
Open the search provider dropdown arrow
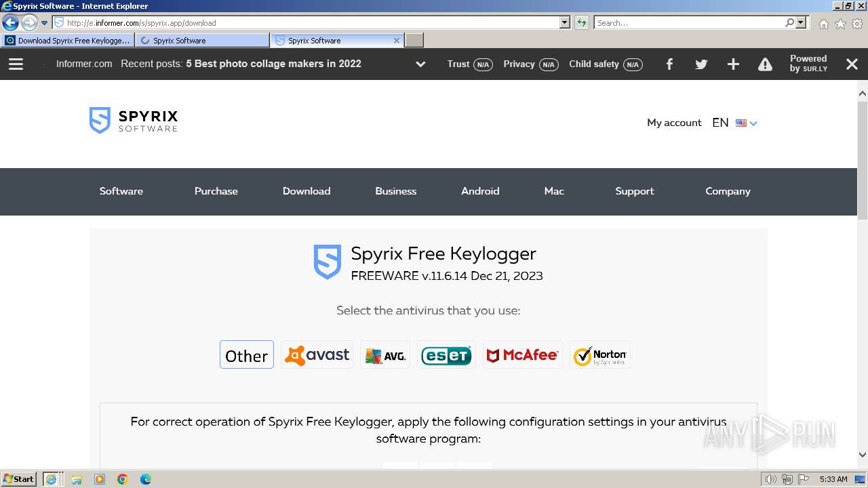tap(802, 23)
